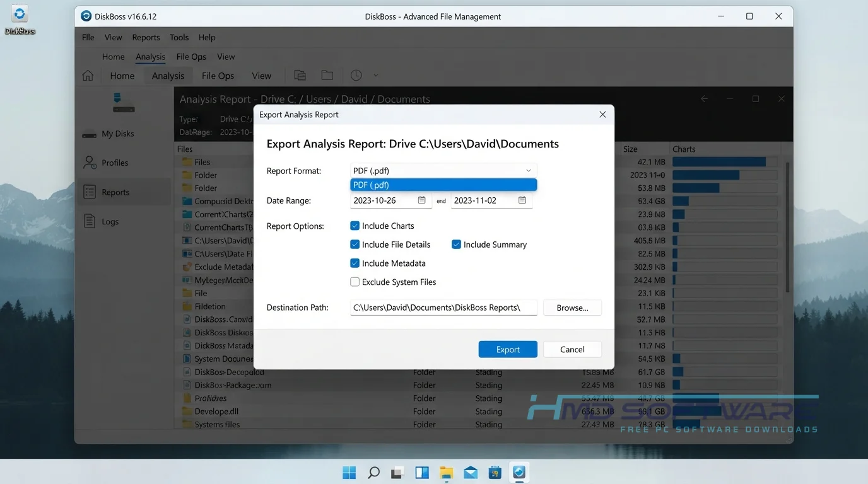Open Microsoft Store from the taskbar
The height and width of the screenshot is (484, 868).
point(495,472)
